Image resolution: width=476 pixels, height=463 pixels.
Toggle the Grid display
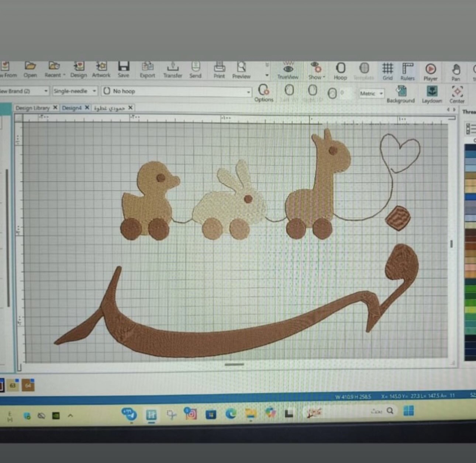pos(387,72)
